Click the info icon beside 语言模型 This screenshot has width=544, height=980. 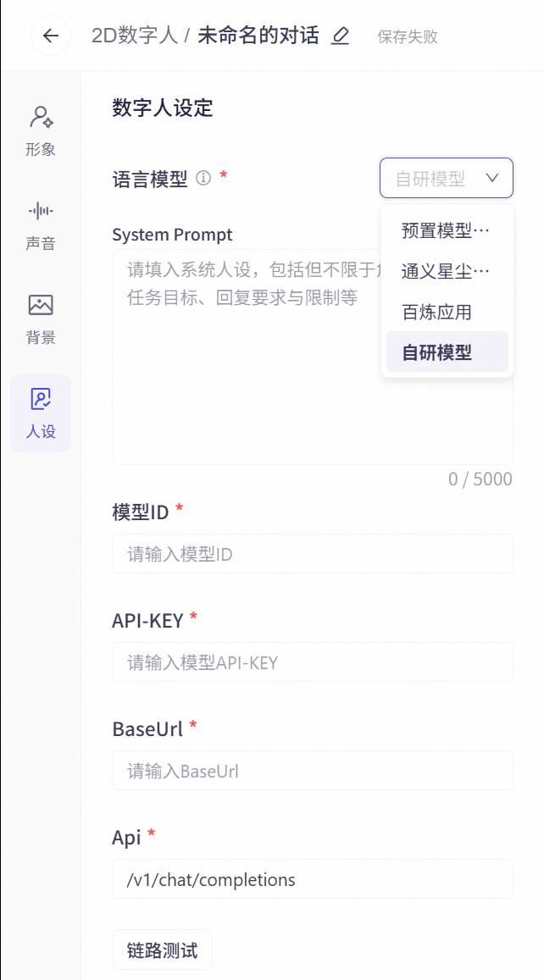tap(203, 179)
